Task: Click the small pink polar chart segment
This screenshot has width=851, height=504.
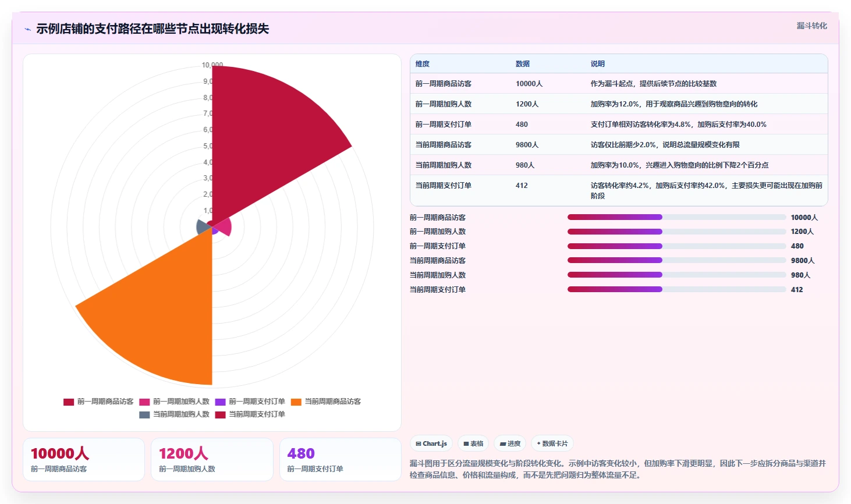Action: pyautogui.click(x=225, y=227)
